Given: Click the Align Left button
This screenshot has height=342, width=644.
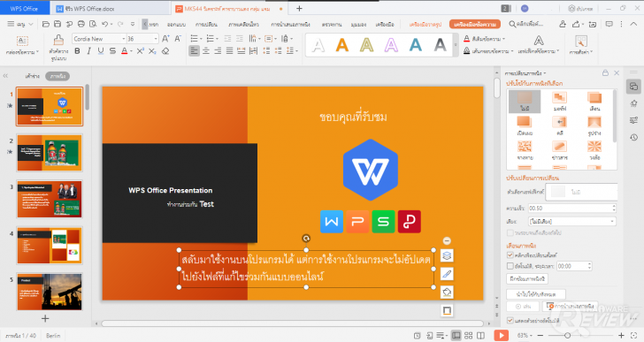Looking at the screenshot, I should tap(195, 51).
